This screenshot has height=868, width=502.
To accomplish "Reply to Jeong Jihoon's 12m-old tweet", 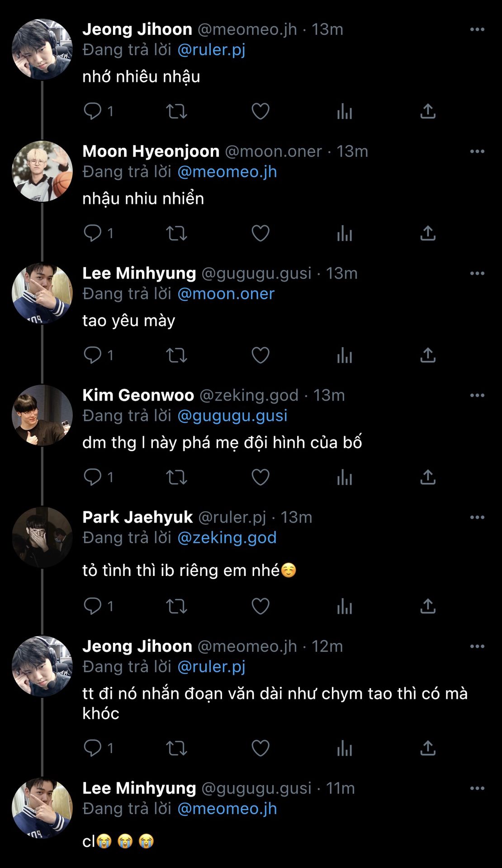I will pyautogui.click(x=93, y=748).
